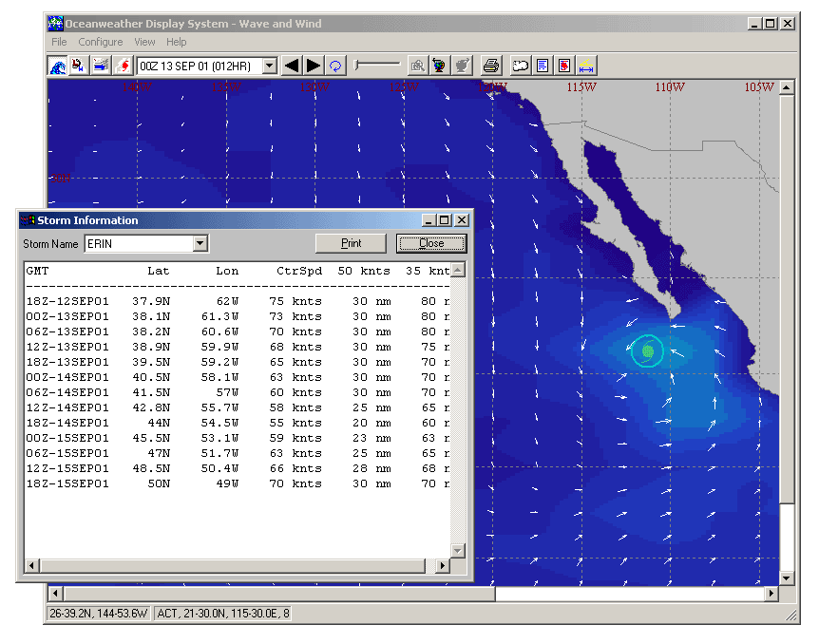Click scroll down arrow in storm table

[x=458, y=551]
